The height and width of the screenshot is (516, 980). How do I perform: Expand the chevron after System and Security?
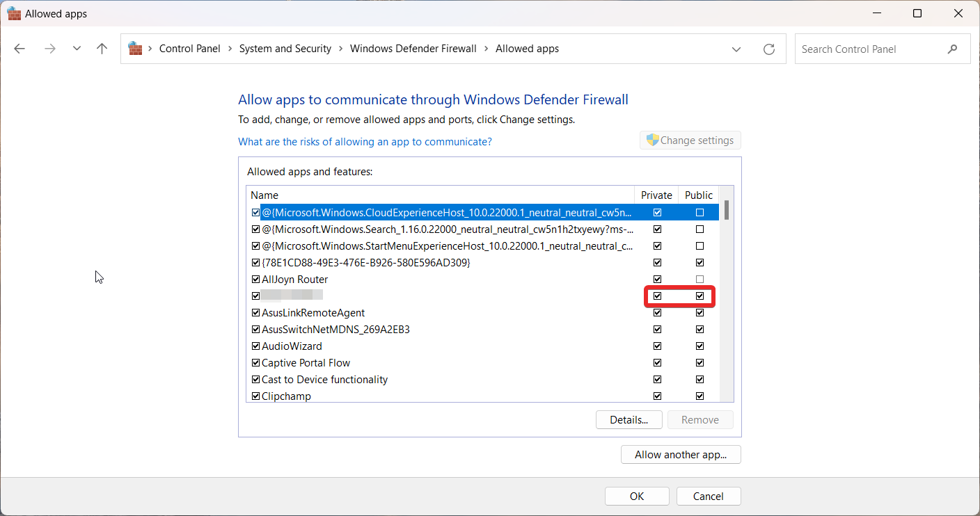pyautogui.click(x=340, y=49)
